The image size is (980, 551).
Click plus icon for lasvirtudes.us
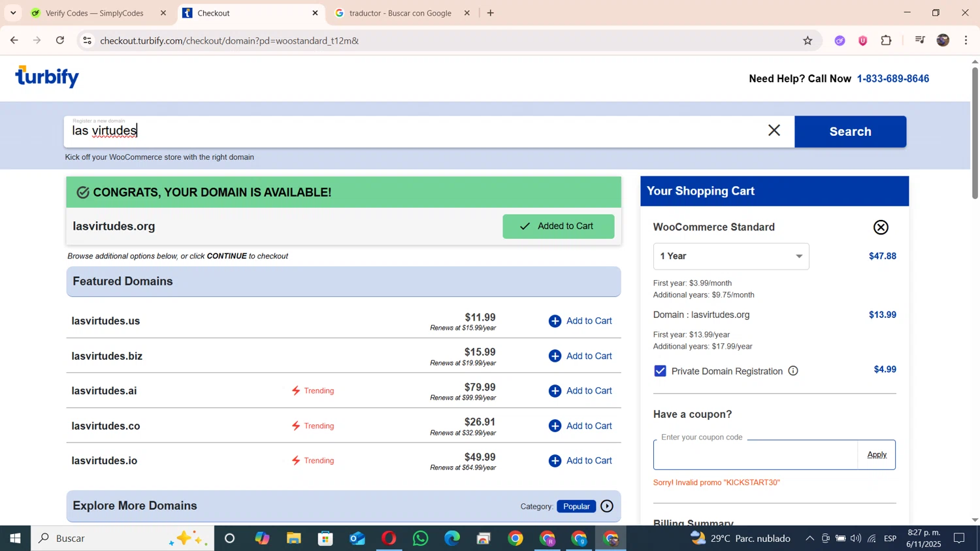tap(555, 321)
